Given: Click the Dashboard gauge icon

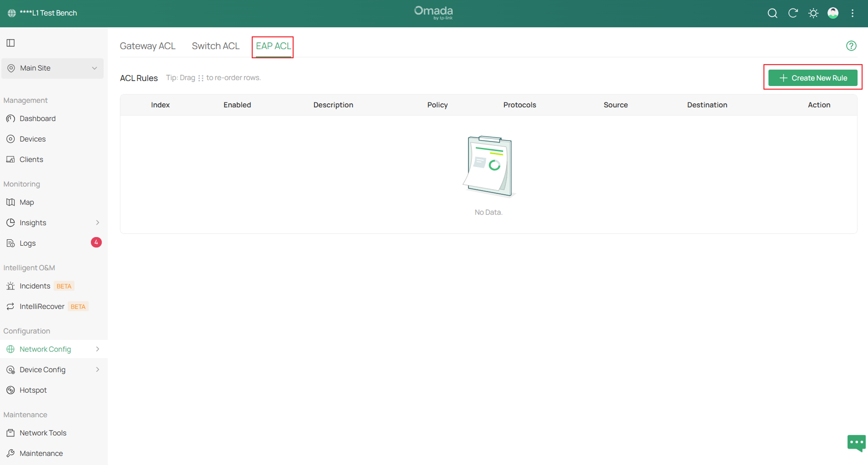Looking at the screenshot, I should click(11, 119).
